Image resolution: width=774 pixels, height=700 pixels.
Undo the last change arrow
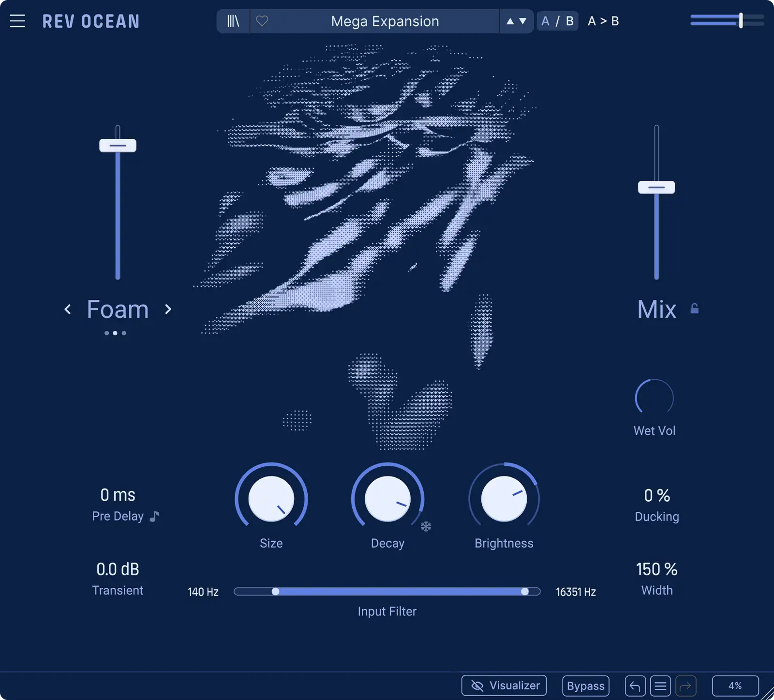point(635,685)
